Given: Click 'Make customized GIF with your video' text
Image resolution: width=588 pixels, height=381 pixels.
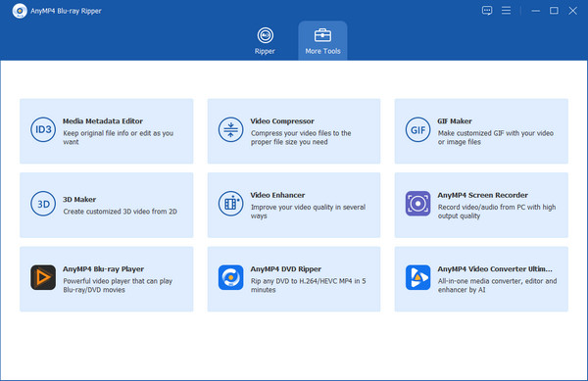Looking at the screenshot, I should [495, 137].
